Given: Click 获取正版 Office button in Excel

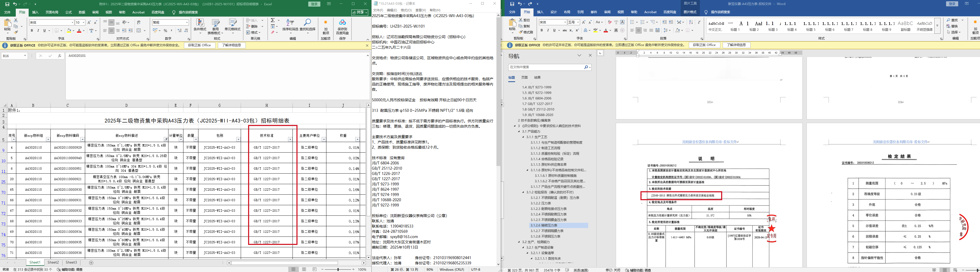Looking at the screenshot, I should pos(200,45).
